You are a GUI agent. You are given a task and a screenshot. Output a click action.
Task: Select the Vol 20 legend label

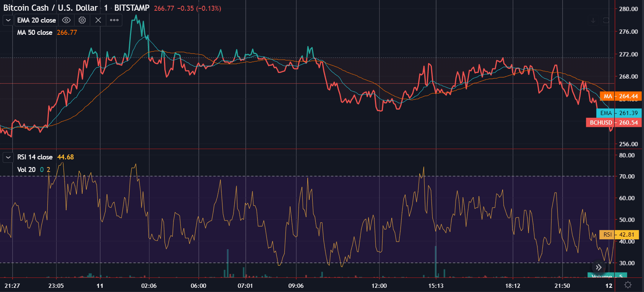tap(26, 169)
